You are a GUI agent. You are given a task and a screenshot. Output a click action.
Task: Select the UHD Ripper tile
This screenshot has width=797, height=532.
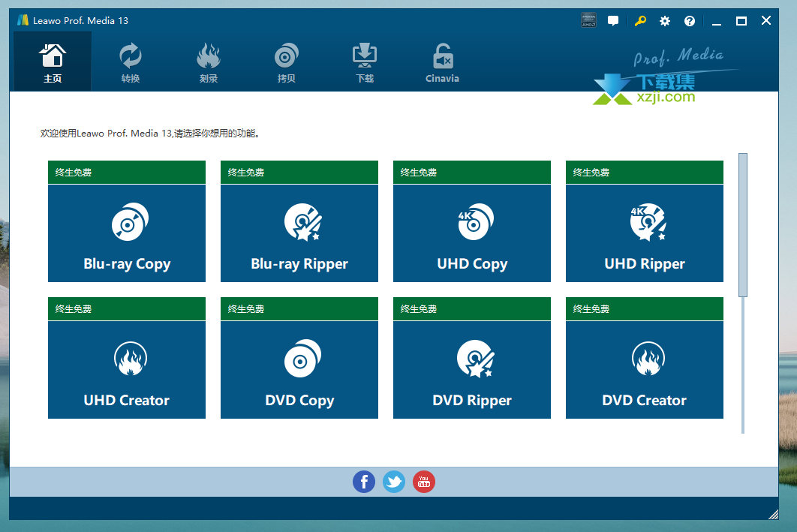pyautogui.click(x=645, y=233)
